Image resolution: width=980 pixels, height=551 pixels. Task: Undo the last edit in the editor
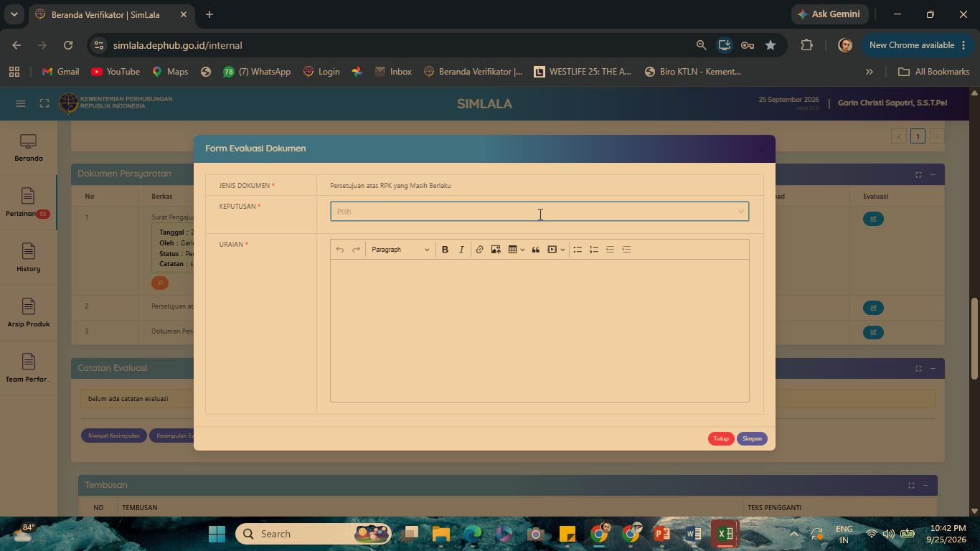(x=340, y=250)
